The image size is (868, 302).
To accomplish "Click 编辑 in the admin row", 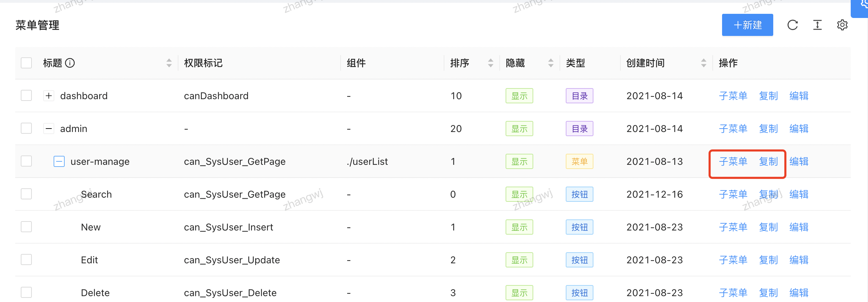I will [x=799, y=129].
